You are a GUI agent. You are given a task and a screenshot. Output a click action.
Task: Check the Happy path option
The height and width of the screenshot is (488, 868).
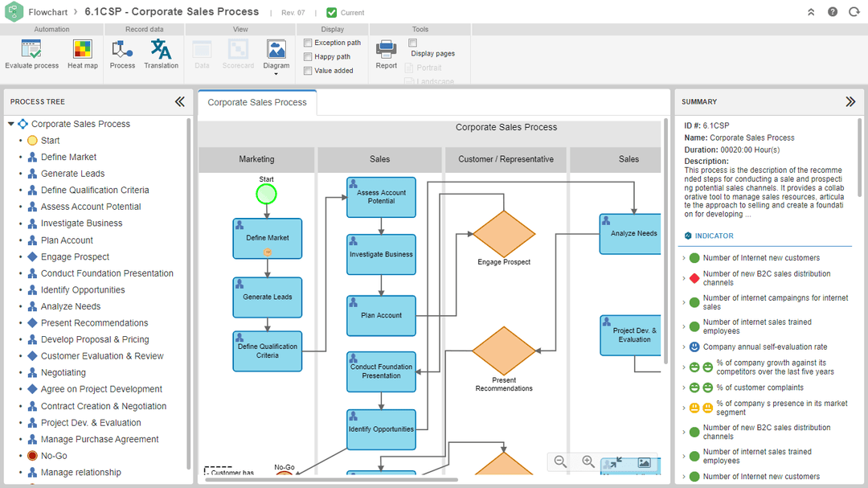pos(308,57)
